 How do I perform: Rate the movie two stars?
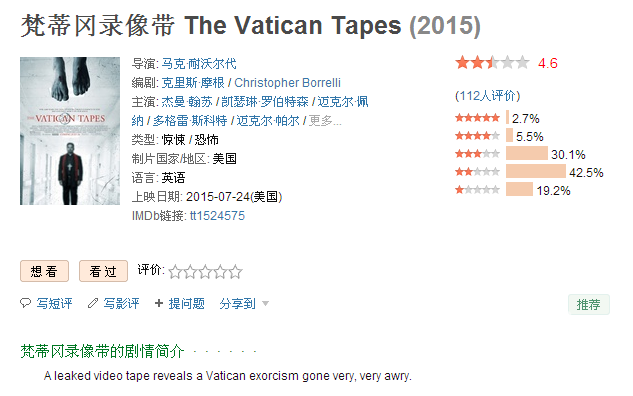point(190,272)
